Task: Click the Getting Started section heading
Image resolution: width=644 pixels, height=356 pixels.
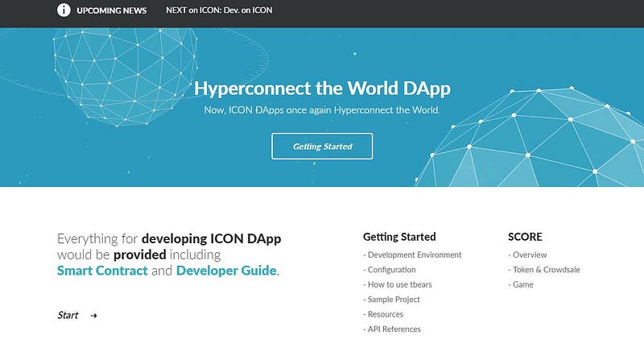Action: point(399,237)
